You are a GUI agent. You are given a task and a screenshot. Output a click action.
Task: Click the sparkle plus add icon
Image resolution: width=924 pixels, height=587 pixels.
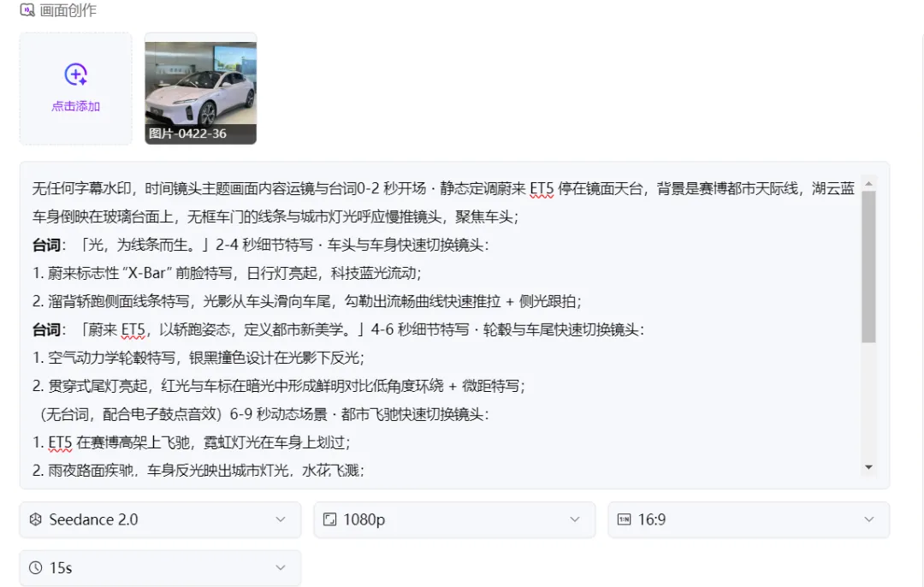tap(75, 74)
